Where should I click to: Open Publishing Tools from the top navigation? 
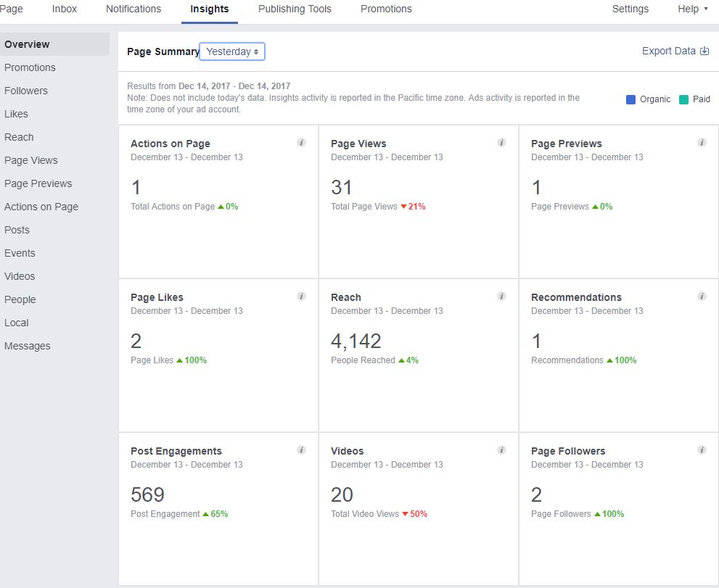pyautogui.click(x=294, y=9)
